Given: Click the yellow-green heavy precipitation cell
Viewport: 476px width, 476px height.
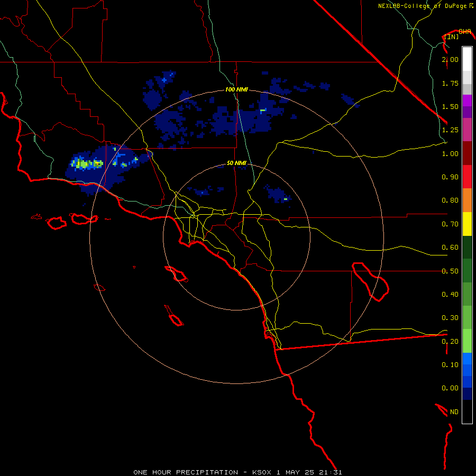Looking at the screenshot, I should pos(87,163).
